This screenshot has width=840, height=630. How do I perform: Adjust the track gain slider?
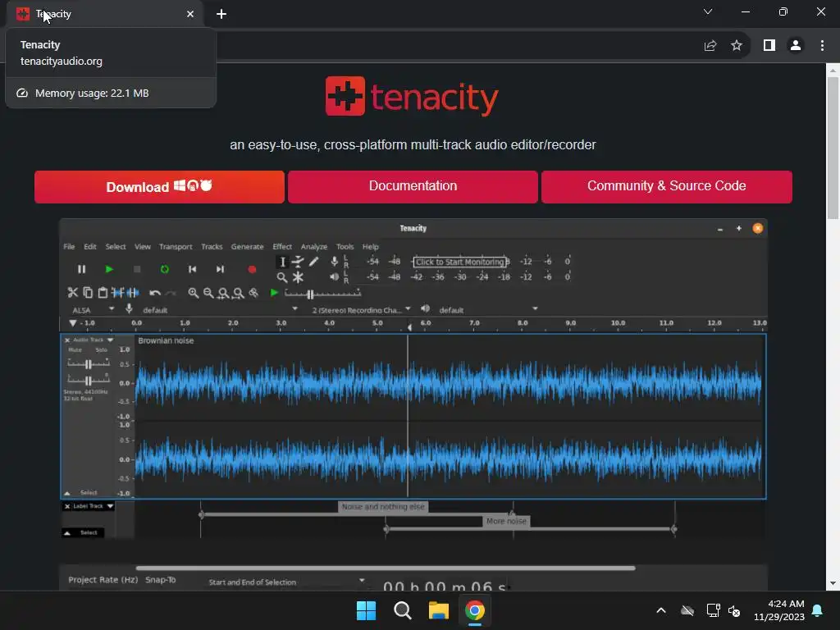click(x=89, y=364)
